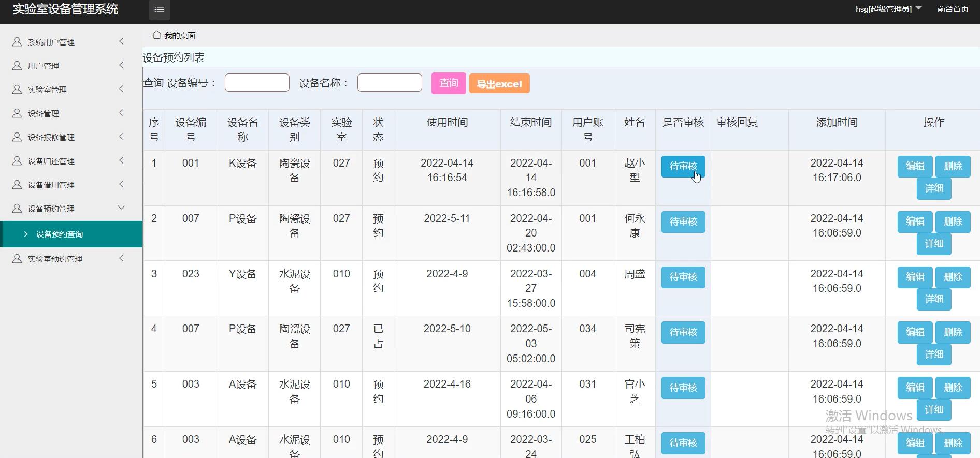The width and height of the screenshot is (980, 458).
Task: Click 删除 in row 3 (周盛)
Action: point(953,277)
